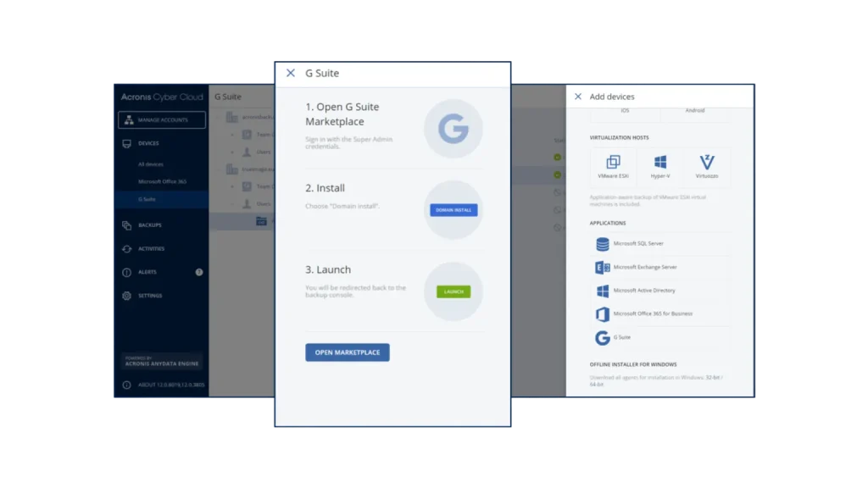
Task: Choose Android in Add devices panel
Action: pyautogui.click(x=695, y=111)
